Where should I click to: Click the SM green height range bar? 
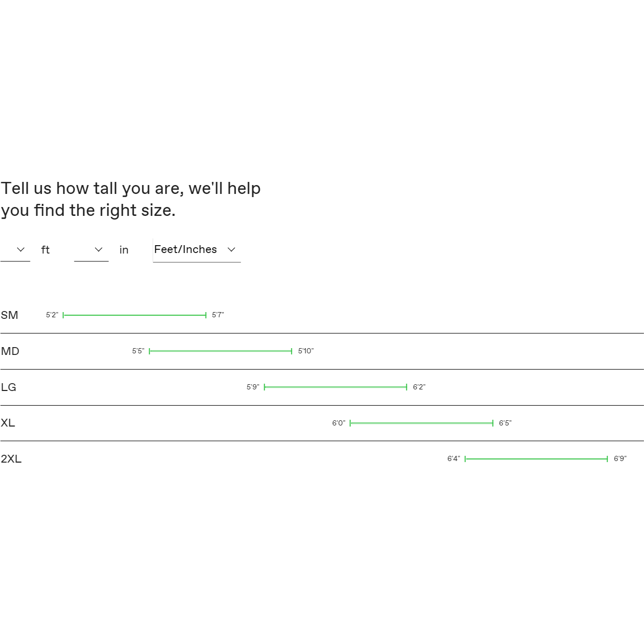point(135,315)
